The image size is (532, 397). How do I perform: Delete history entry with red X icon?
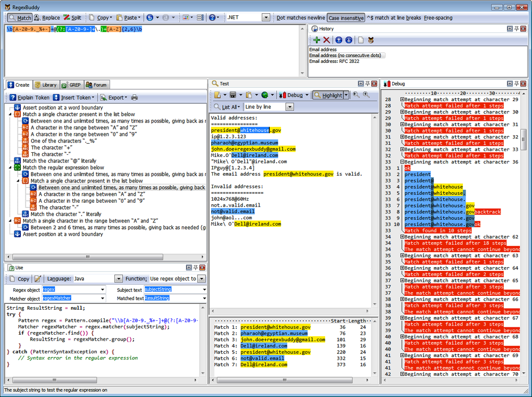click(x=327, y=40)
